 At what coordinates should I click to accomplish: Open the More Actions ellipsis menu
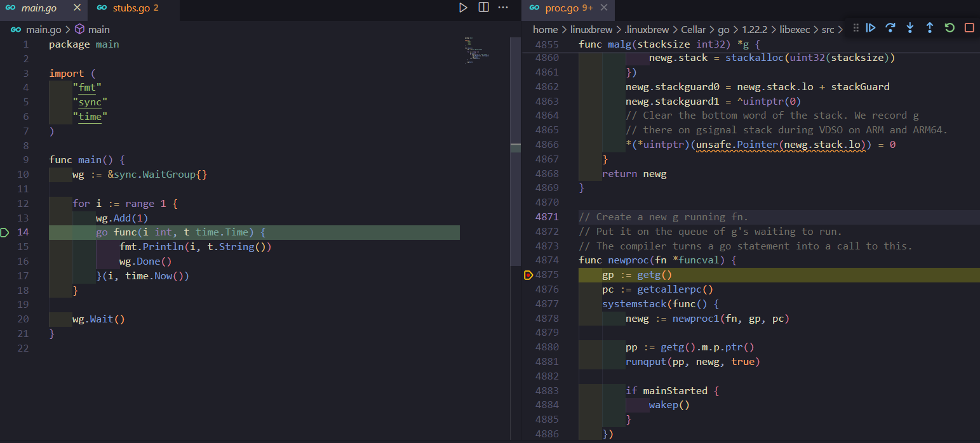[503, 8]
